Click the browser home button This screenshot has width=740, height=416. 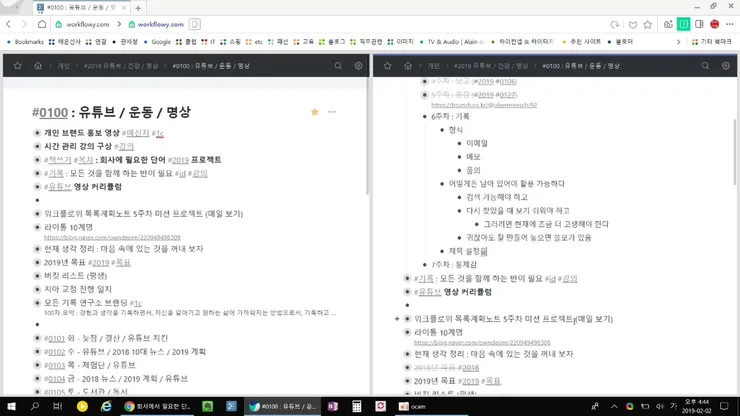coord(42,24)
